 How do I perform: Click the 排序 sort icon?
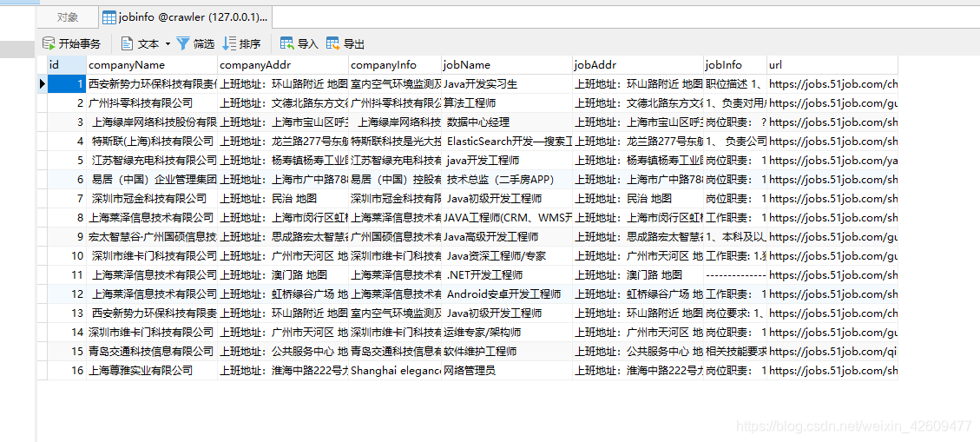[229, 43]
